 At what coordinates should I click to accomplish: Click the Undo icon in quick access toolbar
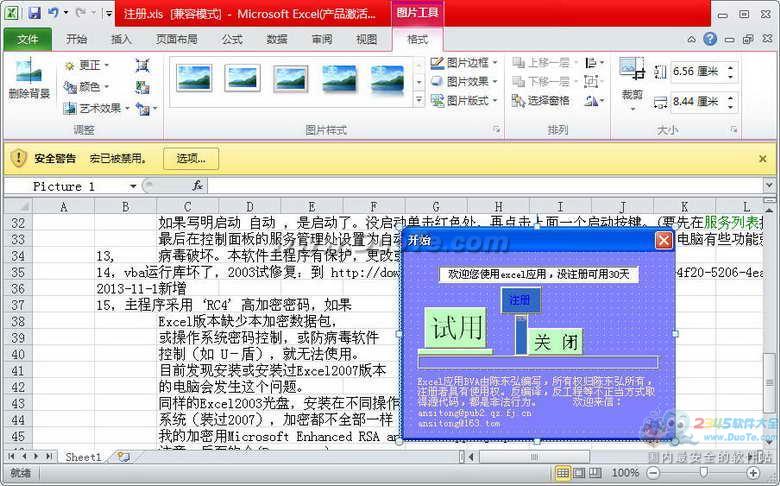coord(53,13)
